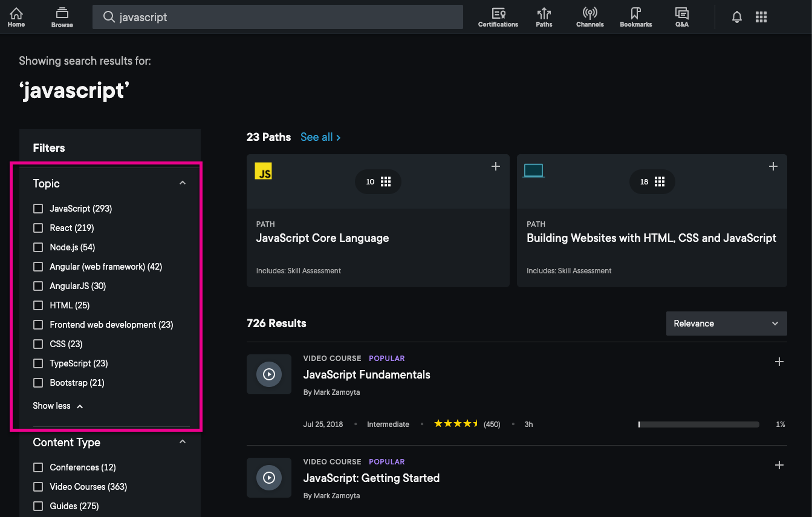Click author Mark Zamoyta under Getting Started
This screenshot has width=812, height=517.
click(336, 496)
